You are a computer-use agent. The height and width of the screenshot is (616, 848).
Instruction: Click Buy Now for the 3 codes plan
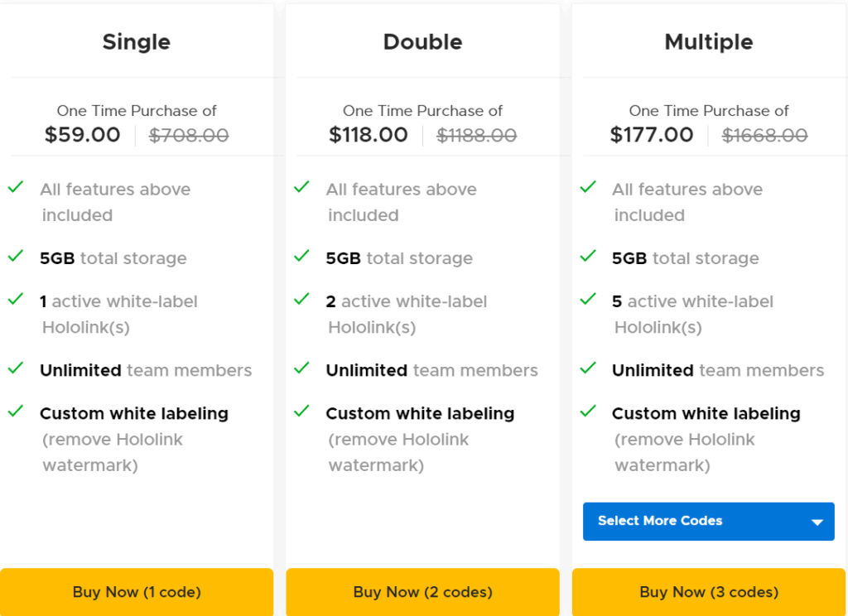point(708,592)
